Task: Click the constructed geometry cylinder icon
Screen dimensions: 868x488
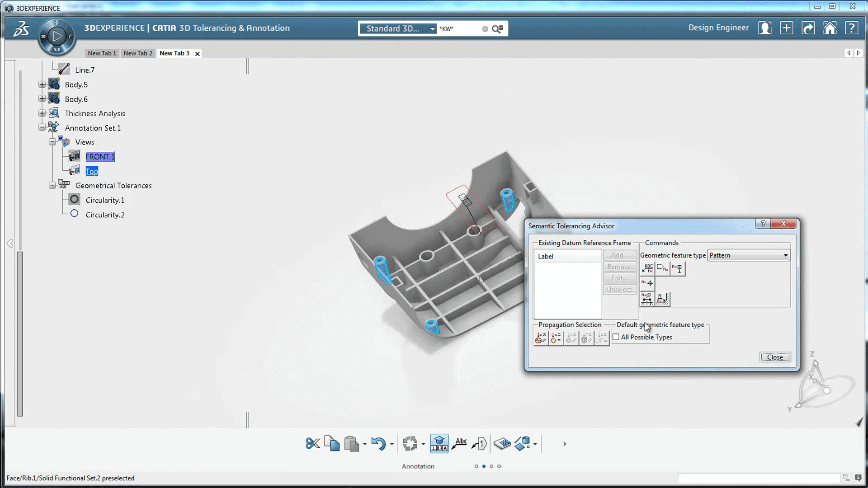Action: (522, 443)
